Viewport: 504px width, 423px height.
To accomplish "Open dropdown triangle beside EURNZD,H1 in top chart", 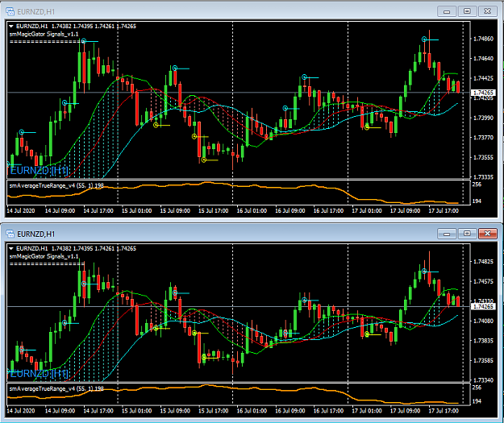I will (11, 26).
